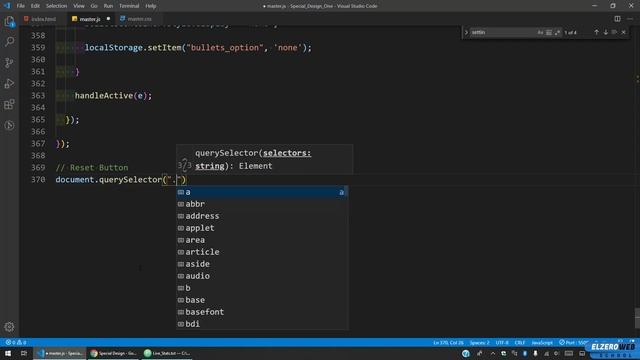Viewport: 640px width, 360px height.
Task: Select the 'b' autocomplete suggestion
Action: [x=262, y=288]
